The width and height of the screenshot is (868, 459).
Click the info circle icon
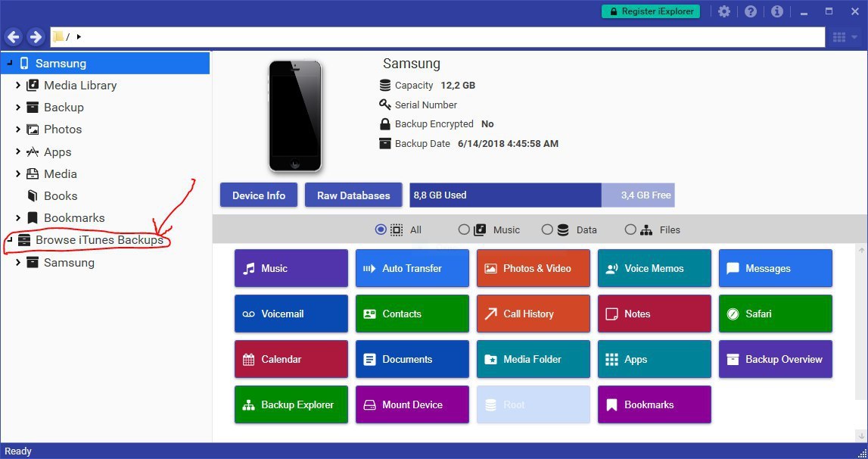click(x=776, y=11)
